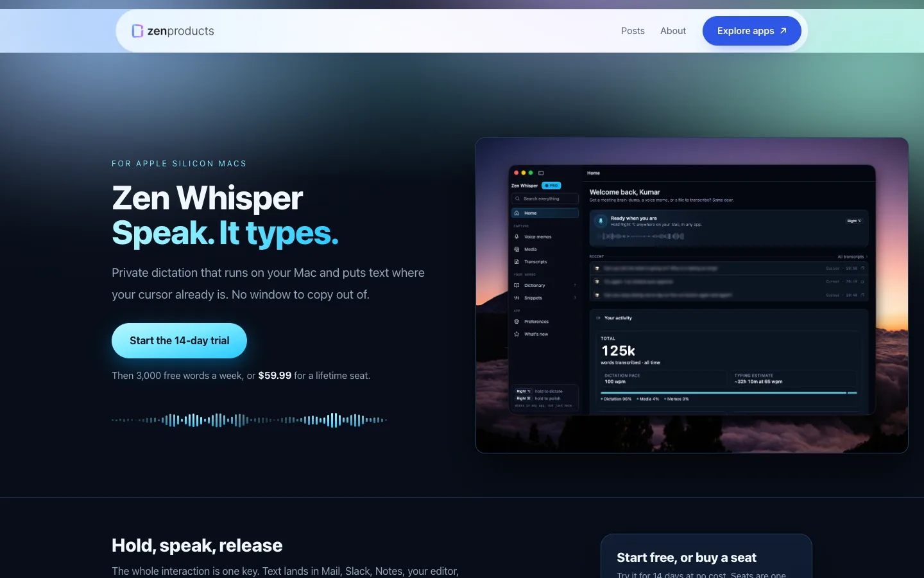Click the 'Start free, or buy a seat' heading

coord(687,557)
